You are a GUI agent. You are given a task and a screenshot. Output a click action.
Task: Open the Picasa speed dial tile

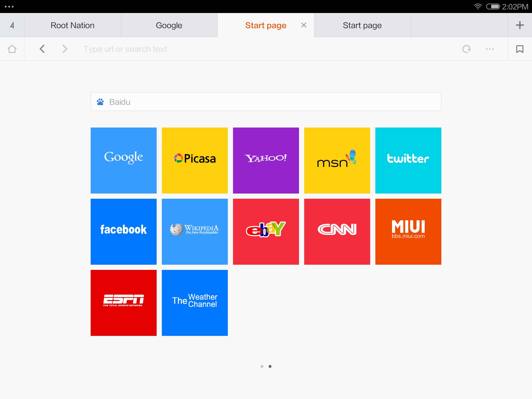click(195, 161)
